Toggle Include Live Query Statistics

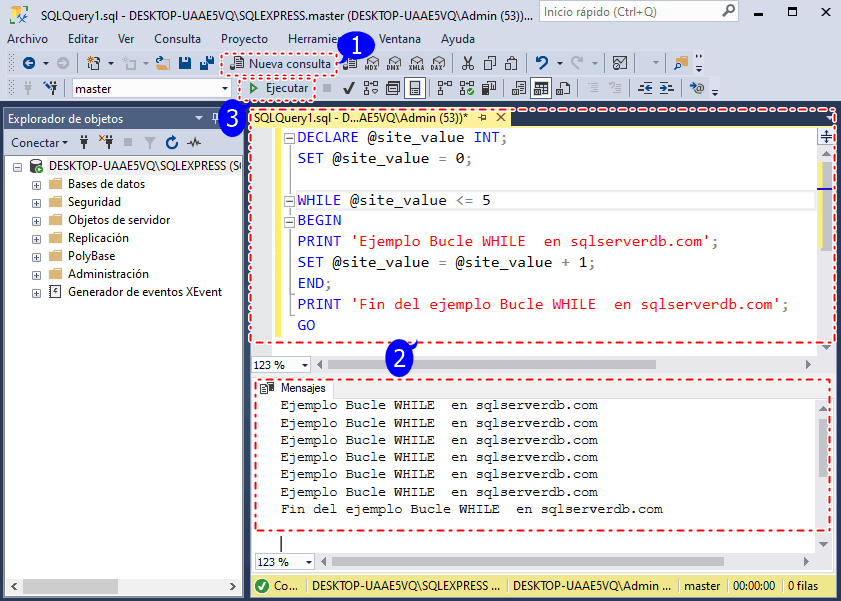coord(467,88)
